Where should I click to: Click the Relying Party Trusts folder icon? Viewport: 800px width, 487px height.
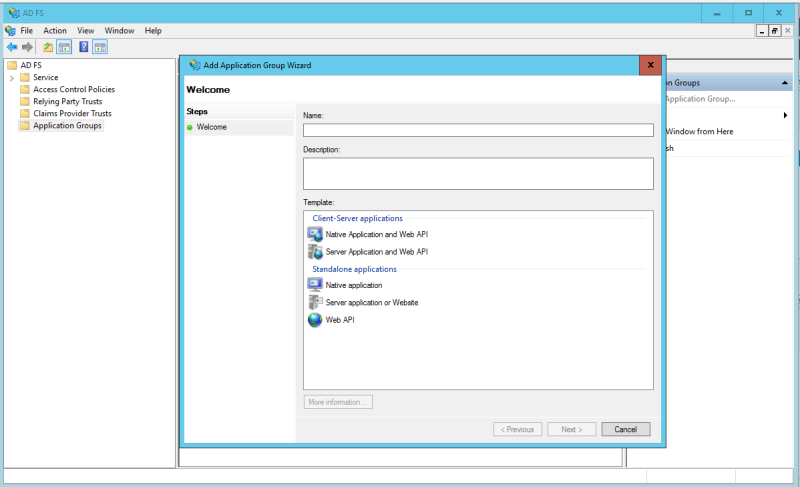tap(24, 101)
